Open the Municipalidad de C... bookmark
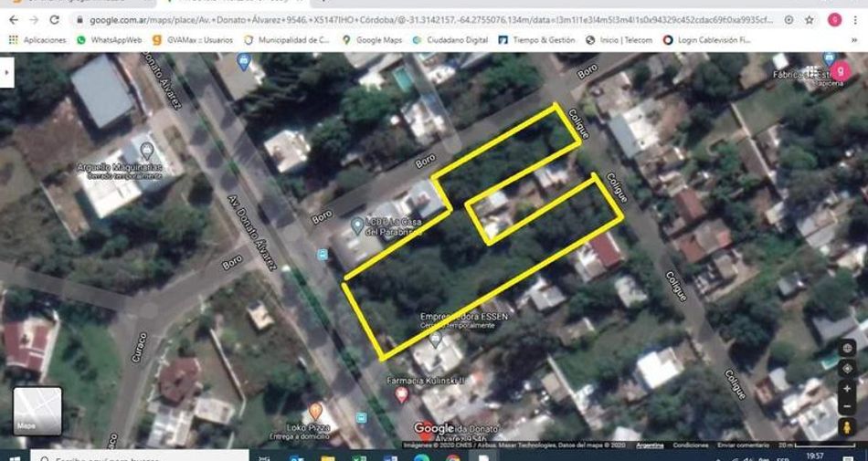Screen dimensions: 868x461 pos(287,40)
